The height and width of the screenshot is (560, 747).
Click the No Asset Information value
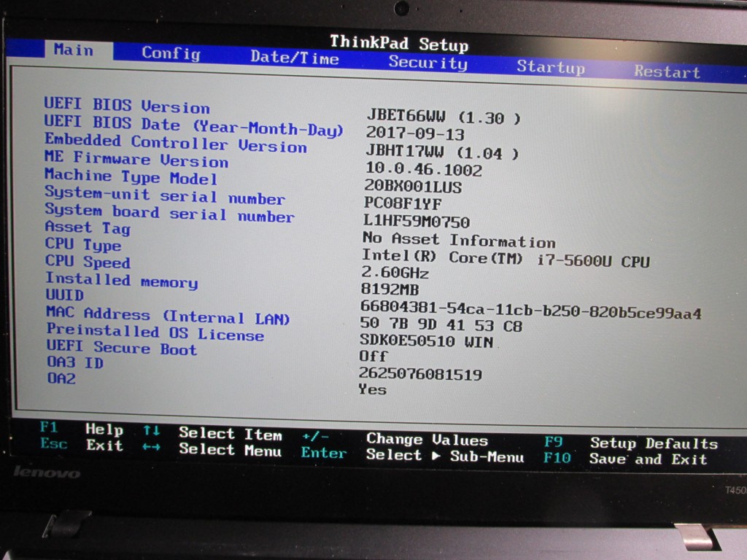point(460,239)
